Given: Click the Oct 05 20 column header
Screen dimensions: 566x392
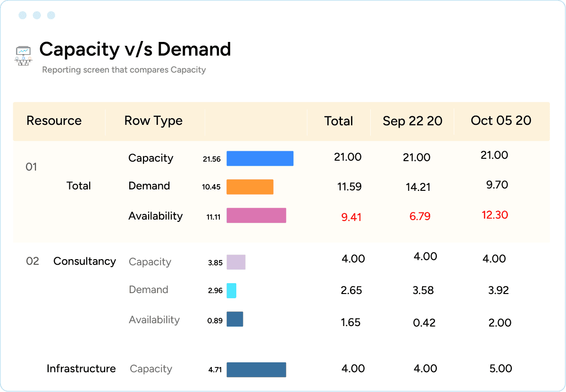Looking at the screenshot, I should (501, 121).
